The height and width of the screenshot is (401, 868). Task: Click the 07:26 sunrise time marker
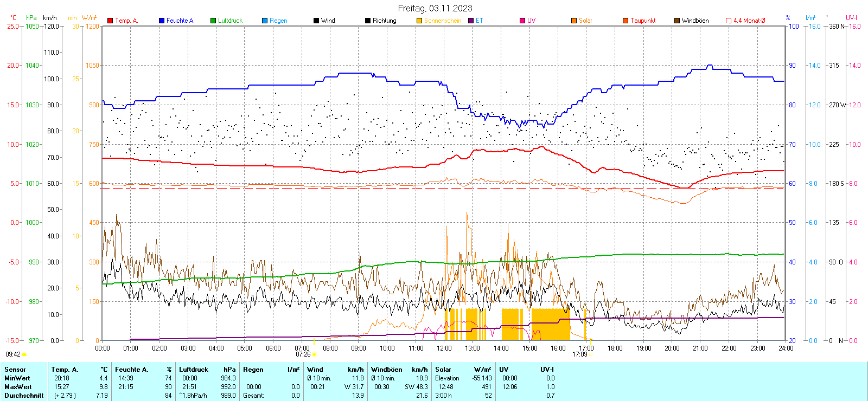coord(303,354)
